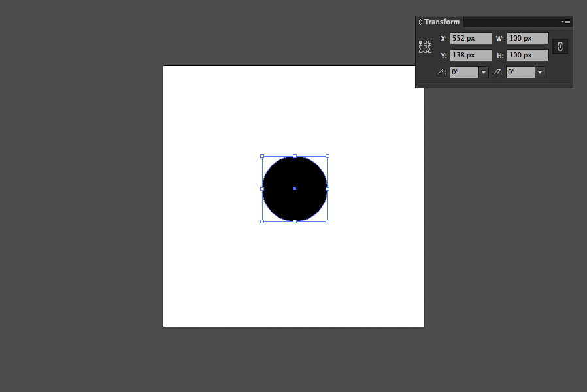Click the top-middle bounding box handle
This screenshot has height=392, width=587.
click(295, 156)
